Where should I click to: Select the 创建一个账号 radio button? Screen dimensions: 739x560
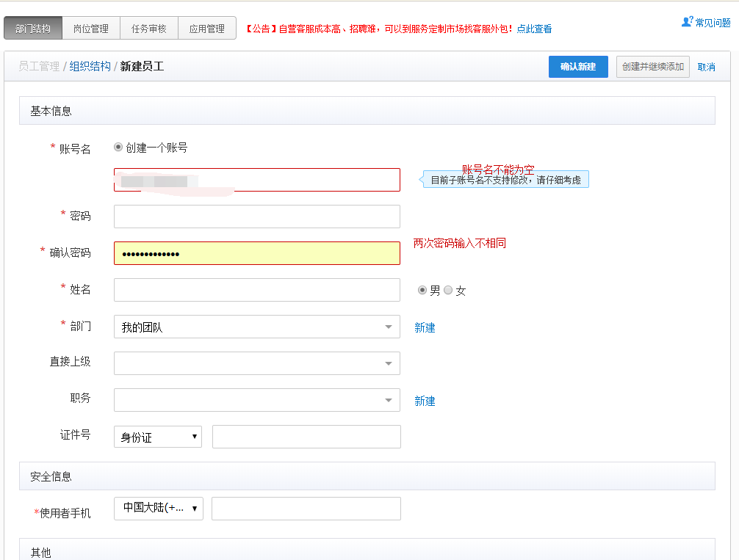click(x=118, y=147)
